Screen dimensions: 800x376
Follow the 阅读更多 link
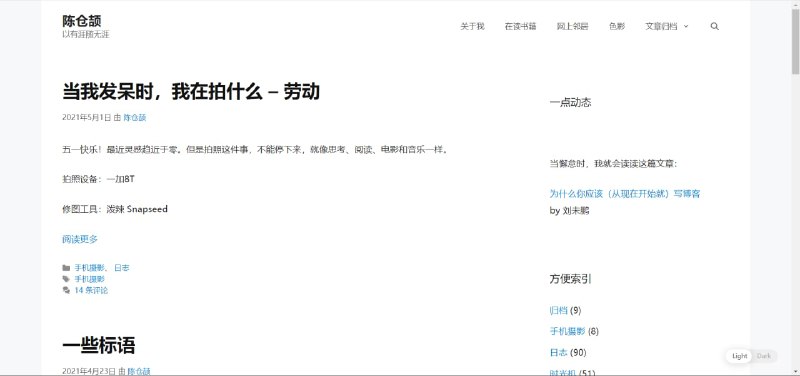[80, 239]
